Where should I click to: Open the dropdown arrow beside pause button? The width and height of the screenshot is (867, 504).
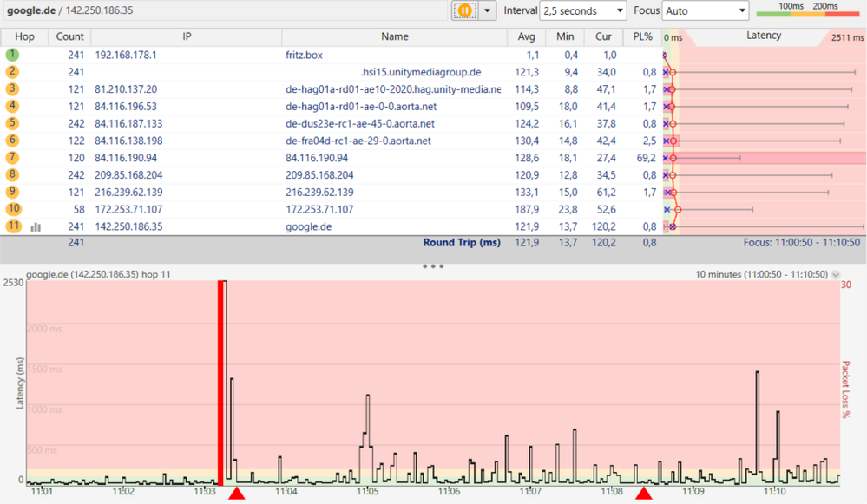point(487,10)
